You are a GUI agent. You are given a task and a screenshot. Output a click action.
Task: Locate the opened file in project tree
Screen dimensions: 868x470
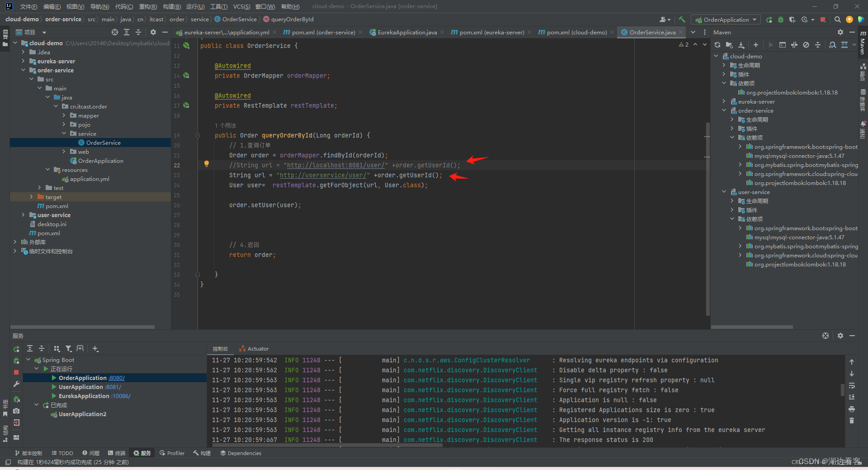115,32
